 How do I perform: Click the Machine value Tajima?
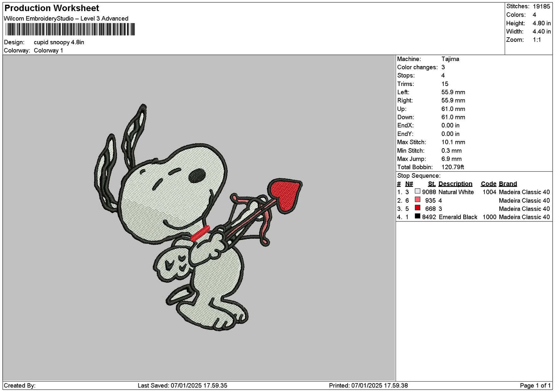coord(450,59)
